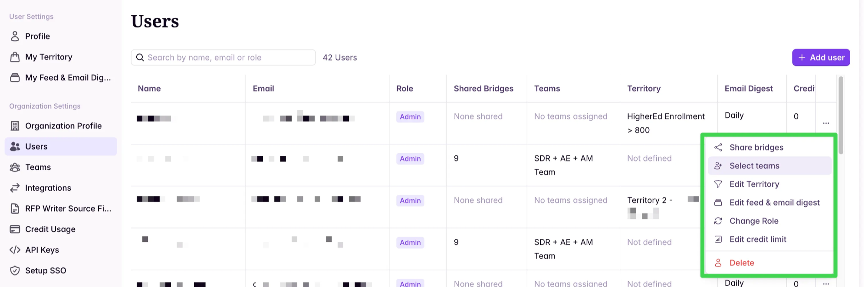Click the API Keys code icon
Viewport: 868px width, 287px height.
click(15, 250)
